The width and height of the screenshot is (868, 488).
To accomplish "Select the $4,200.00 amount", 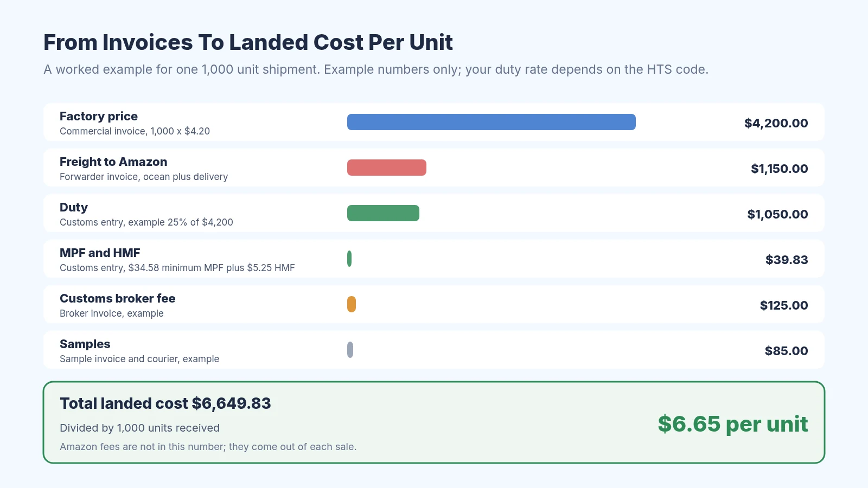I will point(776,123).
